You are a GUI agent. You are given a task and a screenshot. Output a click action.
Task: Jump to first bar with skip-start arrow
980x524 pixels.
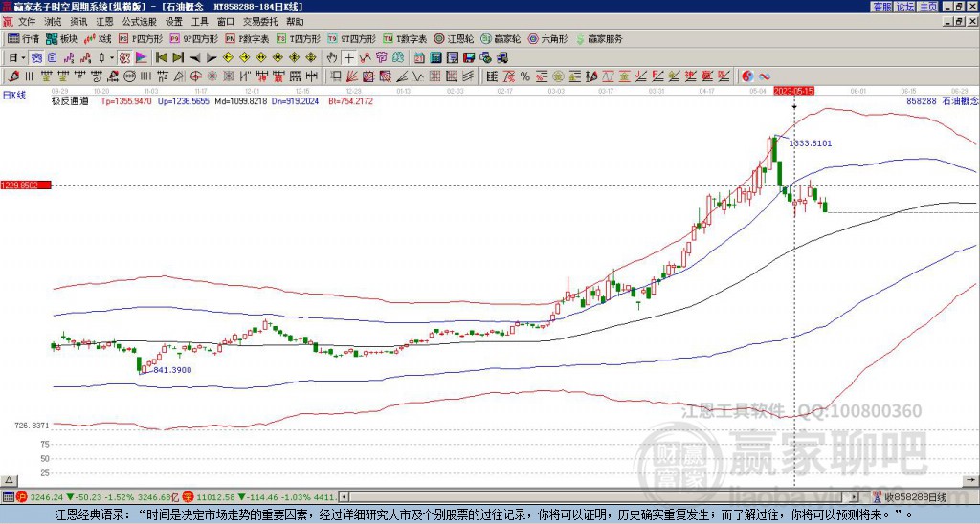(x=161, y=57)
